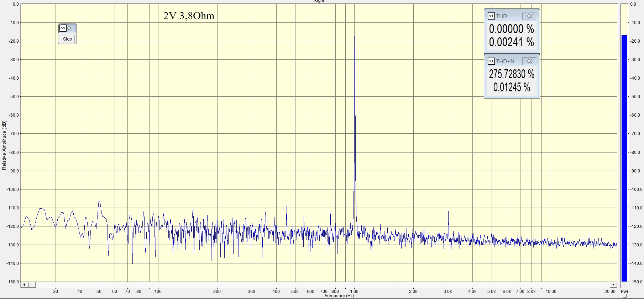
Task: Click the 'Relative Amplitude (dB)' axis label
Action: point(4,145)
